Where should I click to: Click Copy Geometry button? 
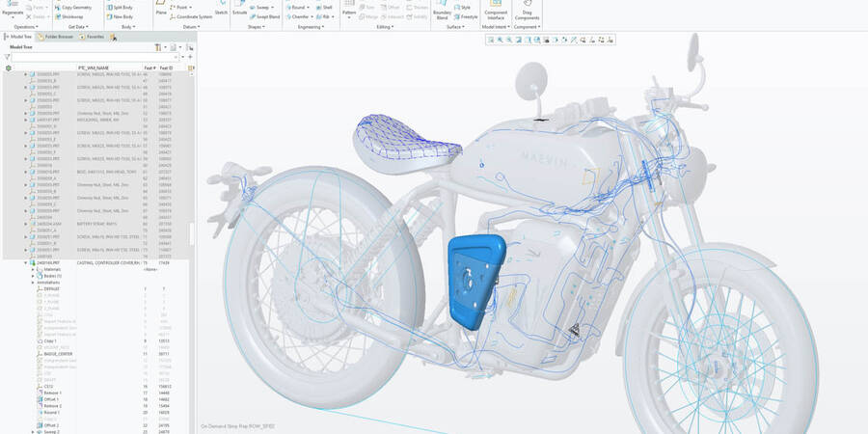(72, 7)
